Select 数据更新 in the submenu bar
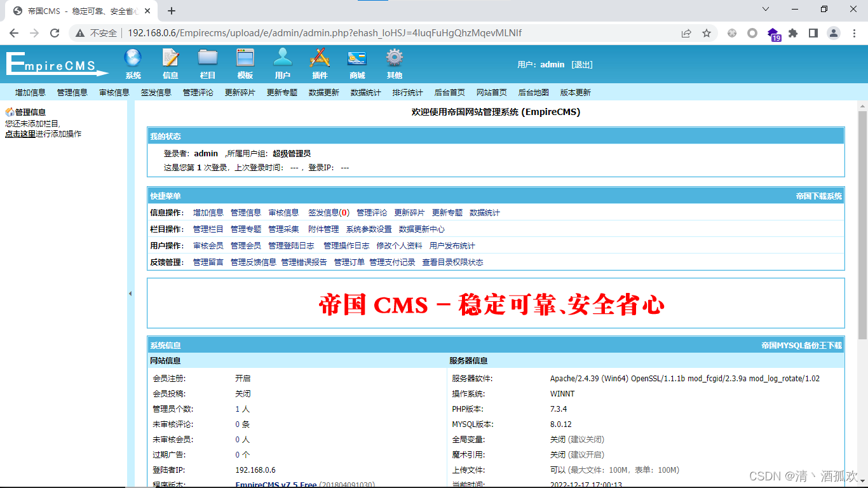The width and height of the screenshot is (868, 488). click(324, 92)
